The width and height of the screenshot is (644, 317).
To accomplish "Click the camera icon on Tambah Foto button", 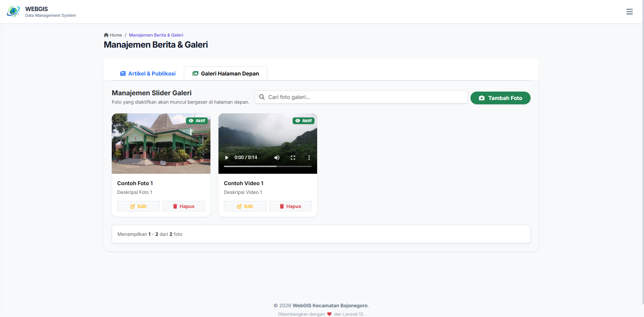I will click(482, 98).
